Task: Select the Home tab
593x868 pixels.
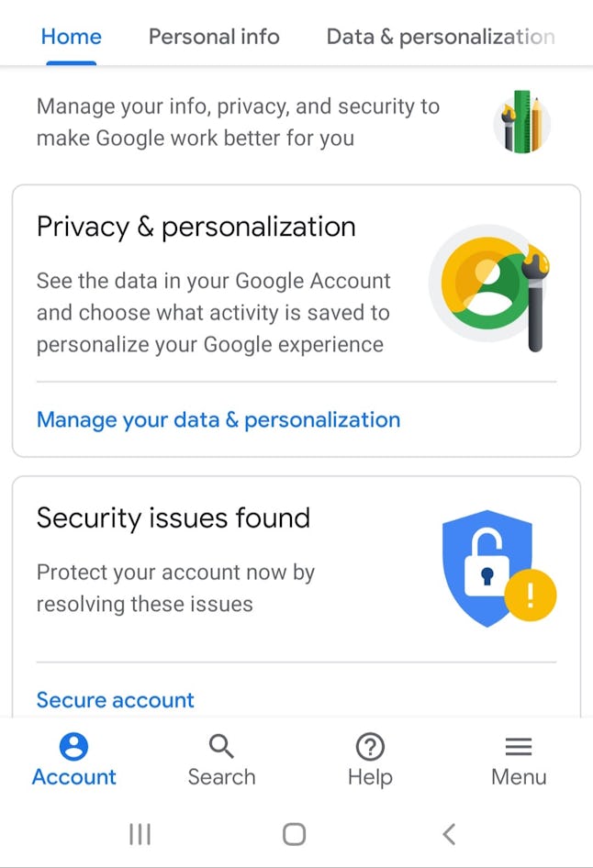Action: point(72,37)
